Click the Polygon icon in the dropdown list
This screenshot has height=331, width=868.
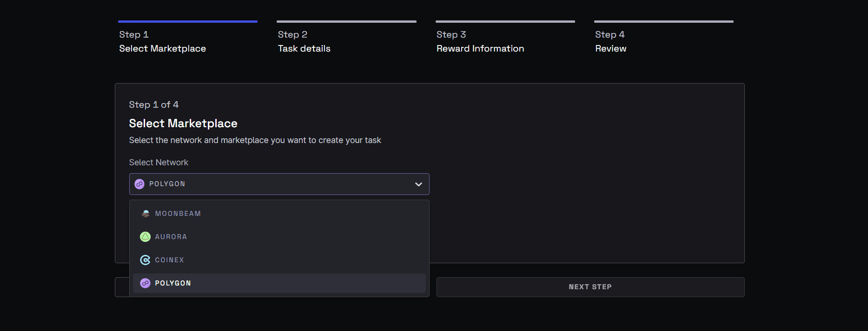146,283
